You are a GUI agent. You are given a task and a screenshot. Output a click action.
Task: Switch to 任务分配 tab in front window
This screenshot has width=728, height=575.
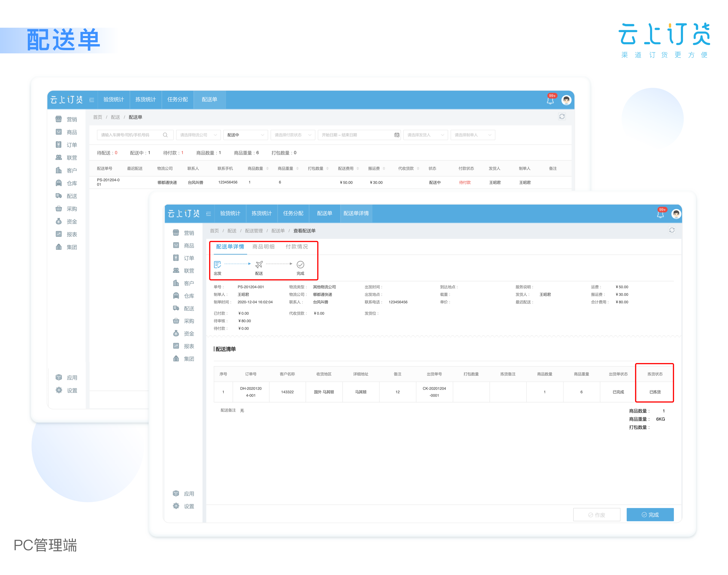click(x=293, y=213)
